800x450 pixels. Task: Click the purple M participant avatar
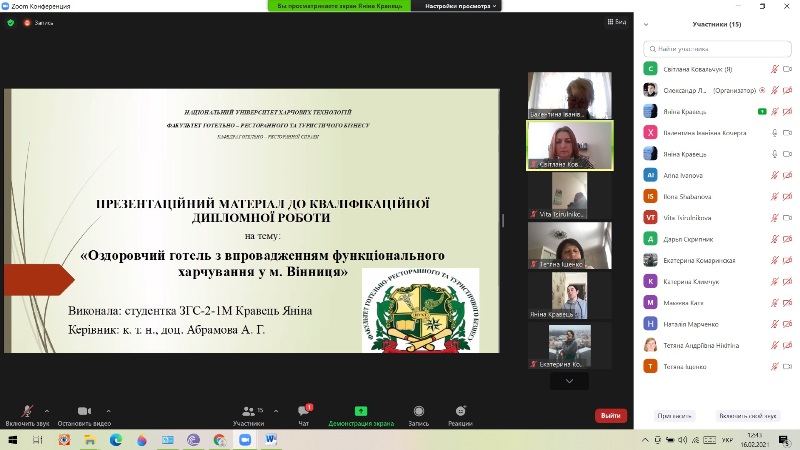coord(650,303)
